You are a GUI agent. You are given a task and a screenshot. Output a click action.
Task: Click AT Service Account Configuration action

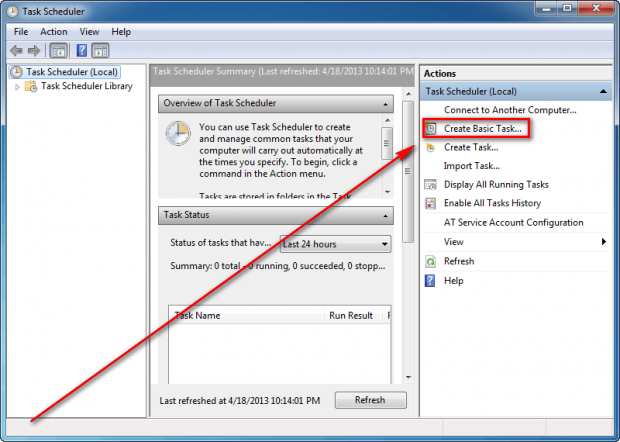(x=514, y=223)
